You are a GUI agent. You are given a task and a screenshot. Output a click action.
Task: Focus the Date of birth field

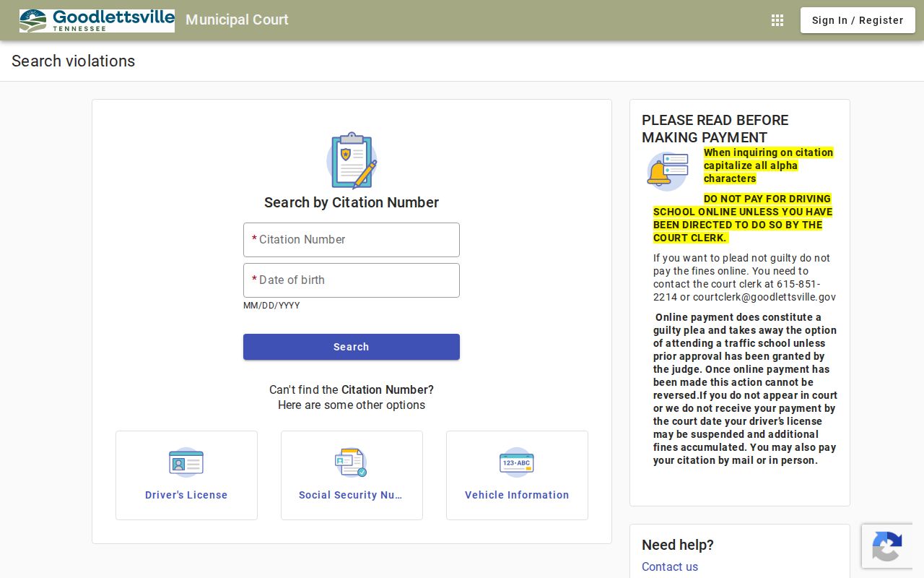352,280
